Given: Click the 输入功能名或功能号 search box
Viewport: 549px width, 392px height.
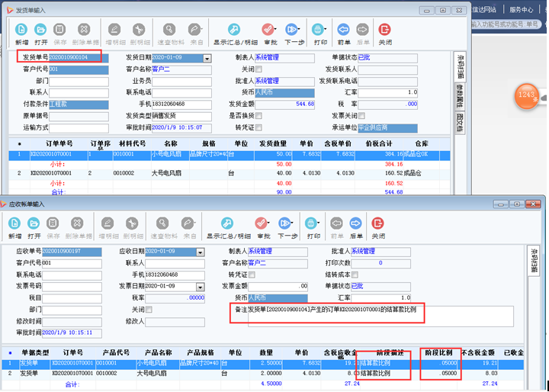Looking at the screenshot, I should coord(506,24).
